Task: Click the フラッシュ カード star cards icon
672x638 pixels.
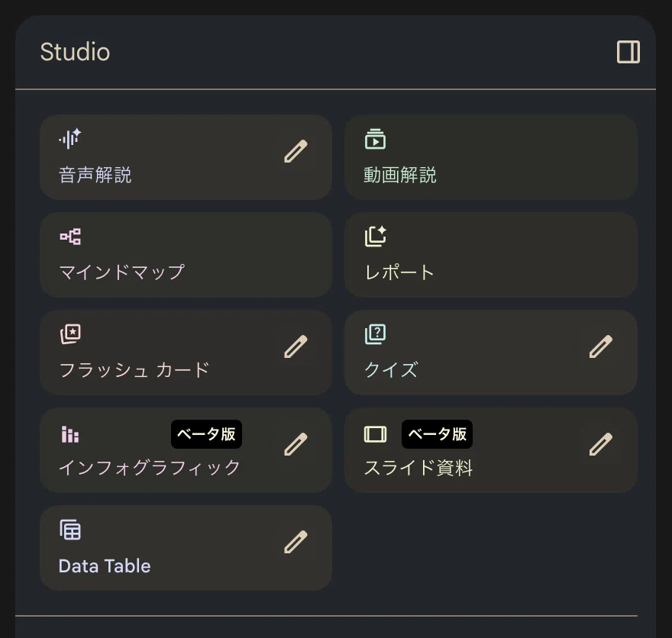Action: coord(70,334)
